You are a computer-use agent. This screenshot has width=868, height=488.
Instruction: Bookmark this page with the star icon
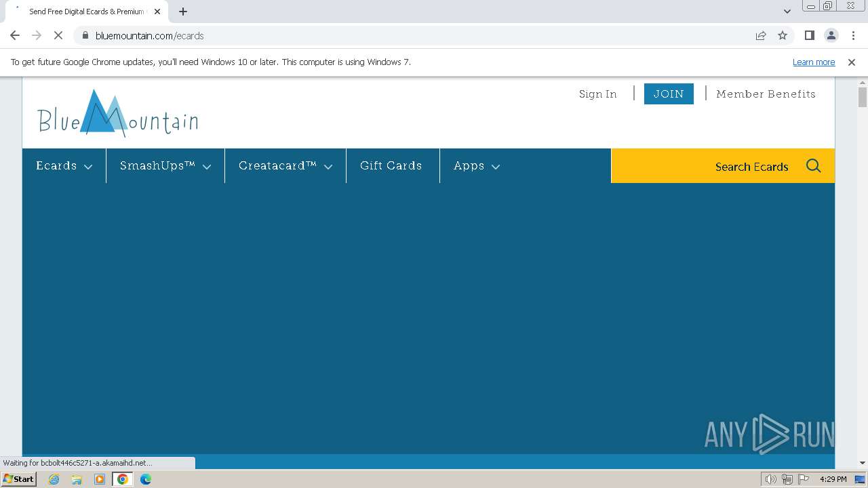(x=783, y=35)
